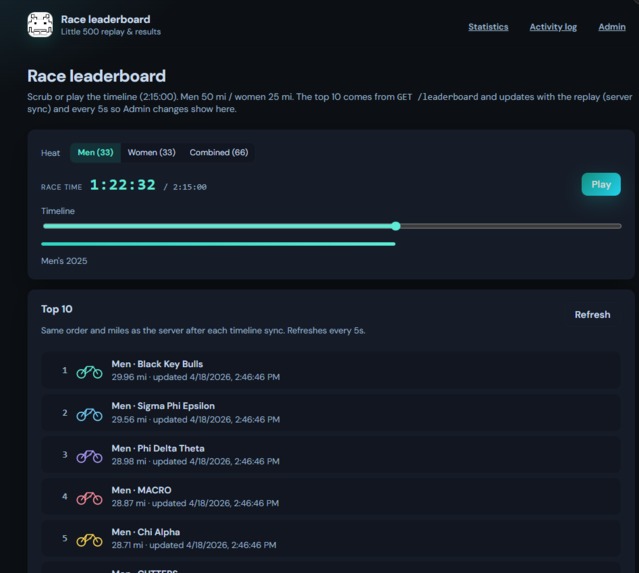Select the Men · MACRO row
Screen dimensions: 639x573
point(331,496)
